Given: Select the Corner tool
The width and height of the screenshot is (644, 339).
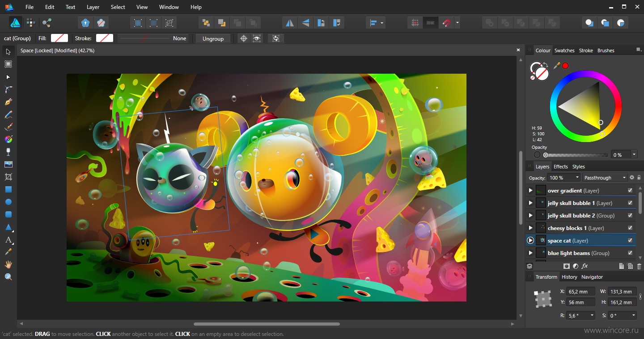Looking at the screenshot, I should click(x=8, y=90).
